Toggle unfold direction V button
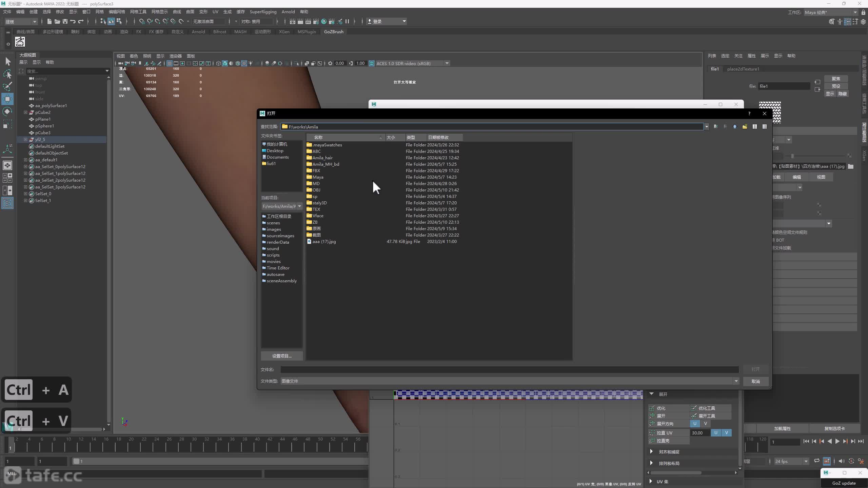 coord(706,424)
